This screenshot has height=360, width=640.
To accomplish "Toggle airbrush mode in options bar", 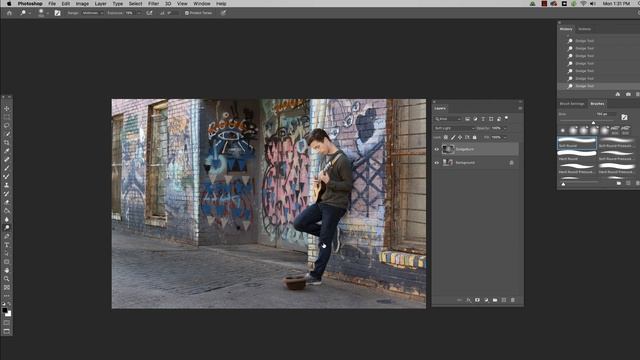I will (x=149, y=13).
